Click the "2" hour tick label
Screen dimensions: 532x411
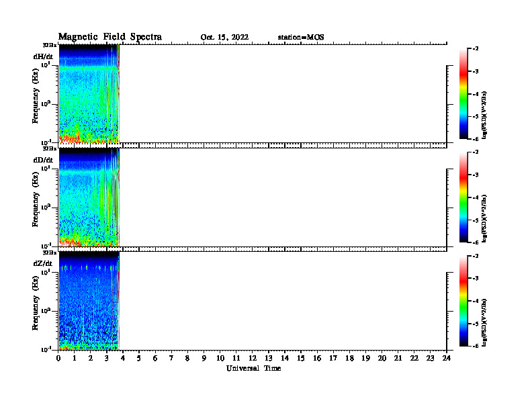91,358
